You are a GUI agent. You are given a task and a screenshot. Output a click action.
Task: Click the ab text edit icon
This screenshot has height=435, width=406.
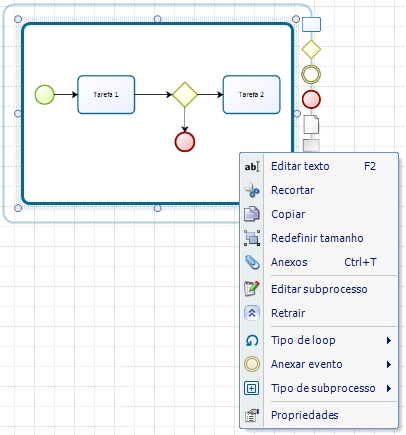[x=252, y=166]
